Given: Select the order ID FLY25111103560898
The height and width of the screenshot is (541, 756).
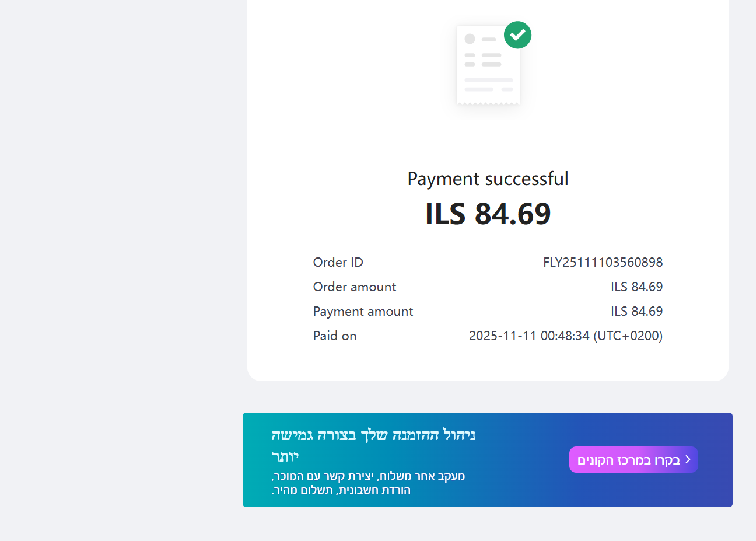Looking at the screenshot, I should tap(603, 263).
